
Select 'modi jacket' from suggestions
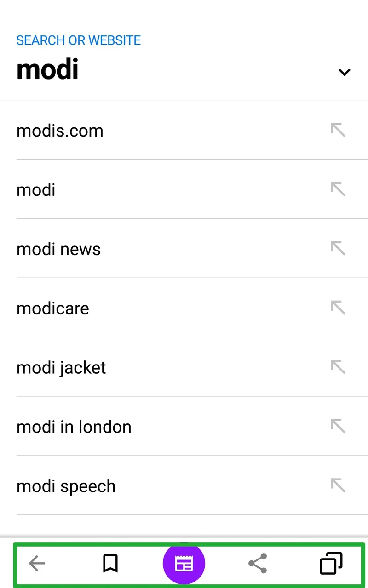point(61,368)
